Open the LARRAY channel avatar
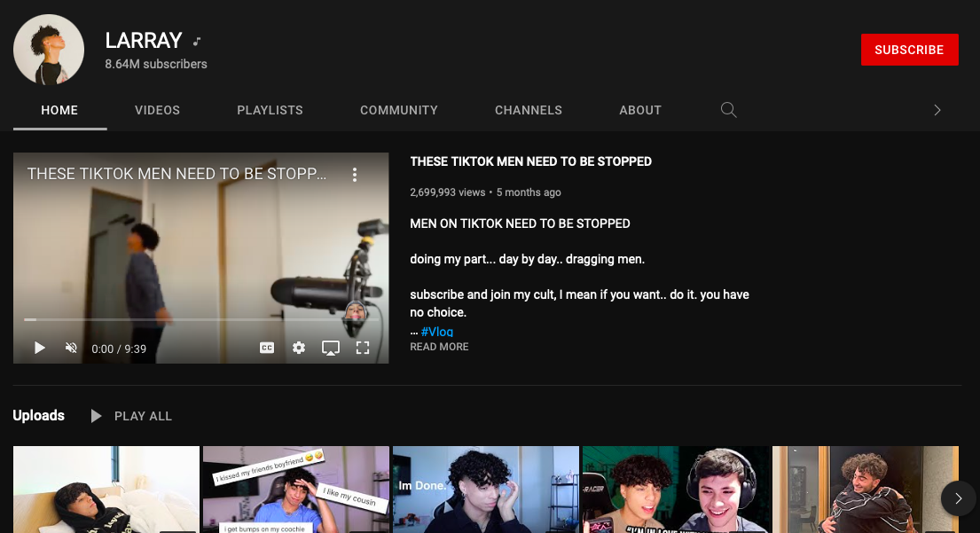Screen dimensions: 980x533 (x=49, y=50)
